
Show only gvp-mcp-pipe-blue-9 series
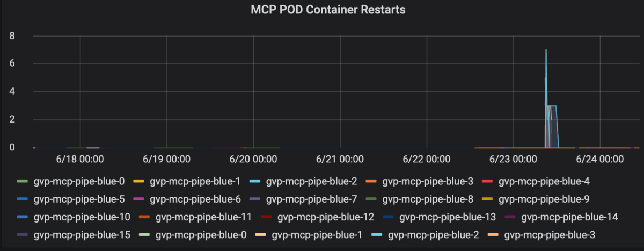[x=544, y=200]
